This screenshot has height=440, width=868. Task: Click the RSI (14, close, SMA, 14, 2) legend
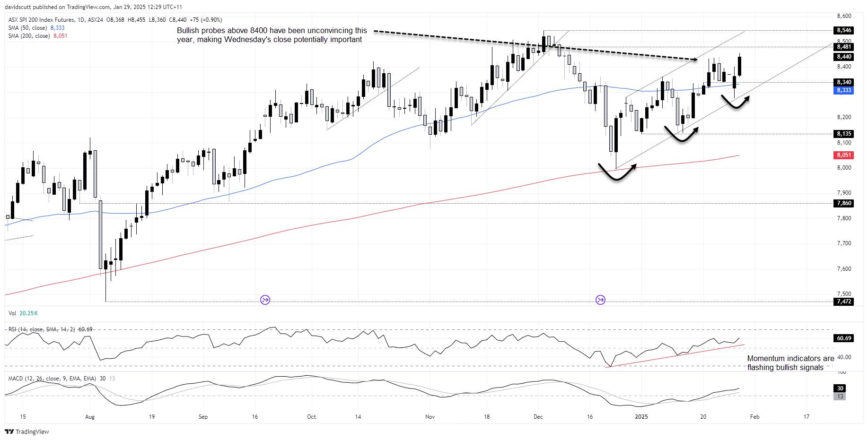click(x=50, y=329)
